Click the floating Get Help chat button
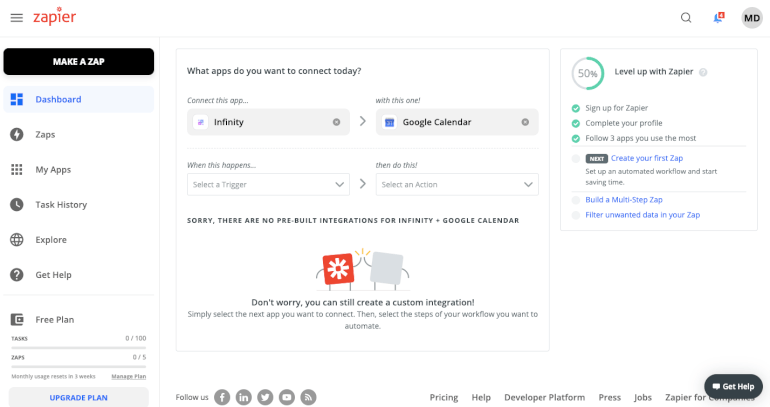 (733, 386)
